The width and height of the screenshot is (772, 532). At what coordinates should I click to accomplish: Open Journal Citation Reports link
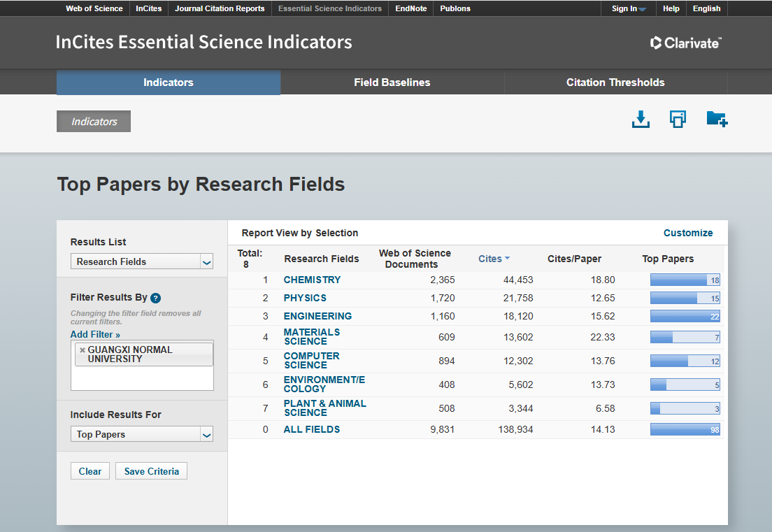[220, 8]
